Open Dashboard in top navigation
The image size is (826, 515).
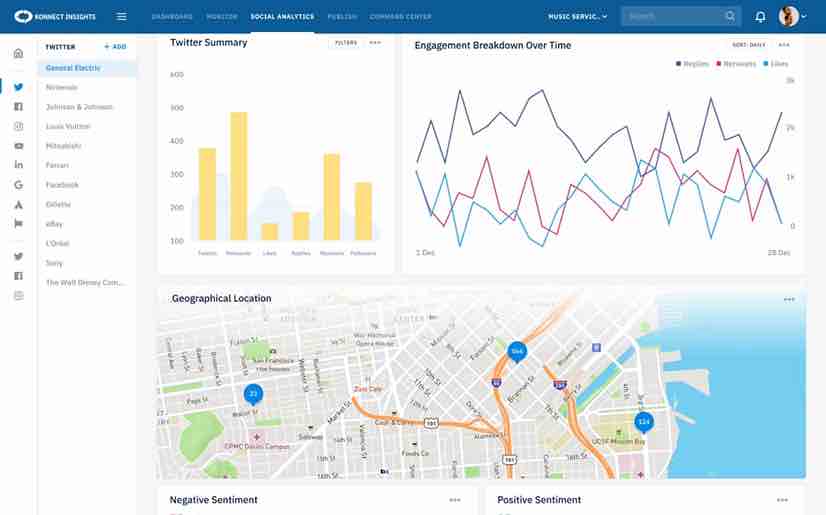172,17
